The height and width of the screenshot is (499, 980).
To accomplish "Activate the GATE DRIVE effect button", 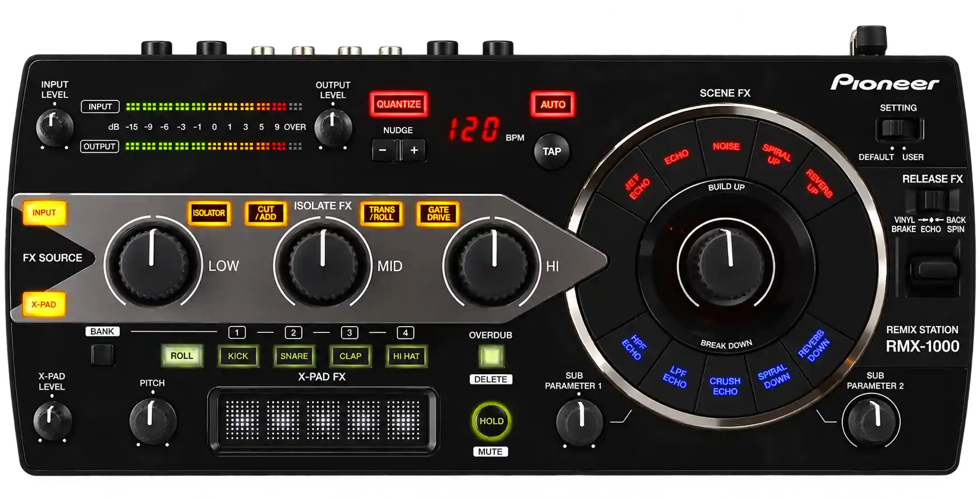I will click(439, 213).
